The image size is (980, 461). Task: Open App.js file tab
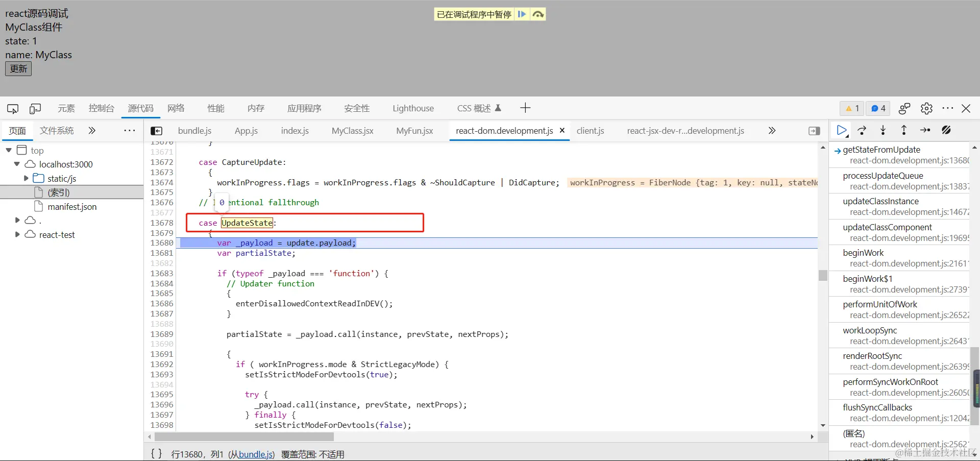click(x=246, y=131)
